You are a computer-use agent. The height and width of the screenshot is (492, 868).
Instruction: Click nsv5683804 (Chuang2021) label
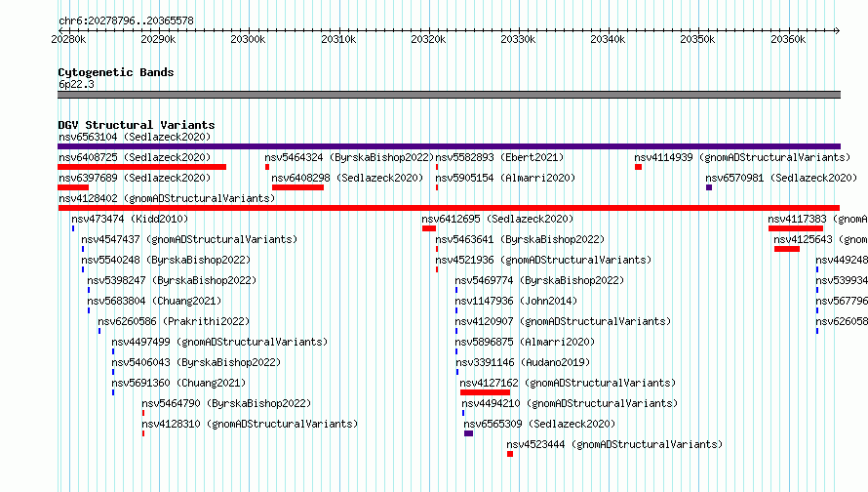pos(154,301)
